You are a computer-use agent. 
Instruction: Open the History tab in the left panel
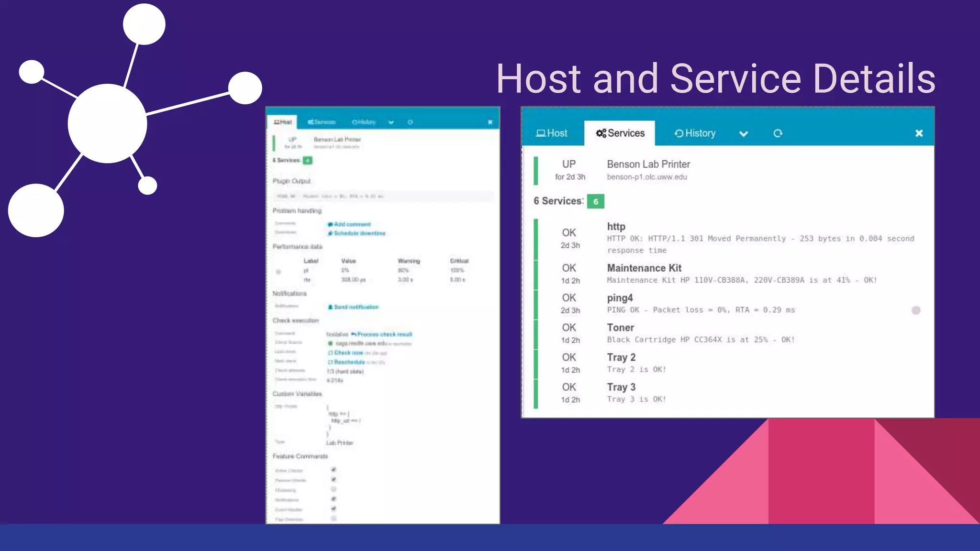[x=364, y=122]
